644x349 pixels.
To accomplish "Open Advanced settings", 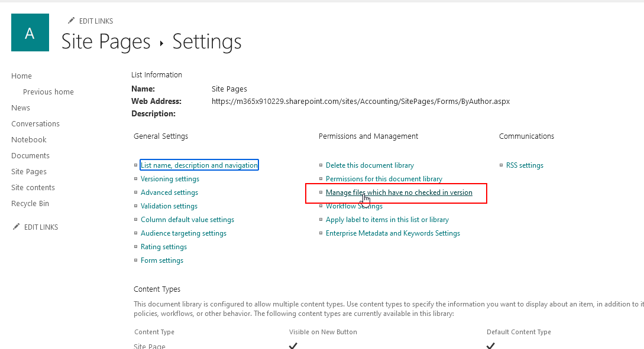I will [x=169, y=192].
